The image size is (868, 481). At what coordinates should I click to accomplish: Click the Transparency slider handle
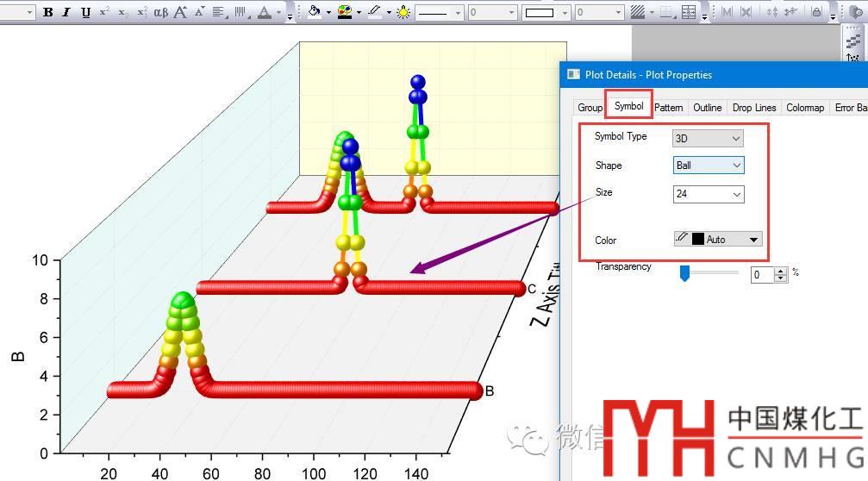pos(685,273)
